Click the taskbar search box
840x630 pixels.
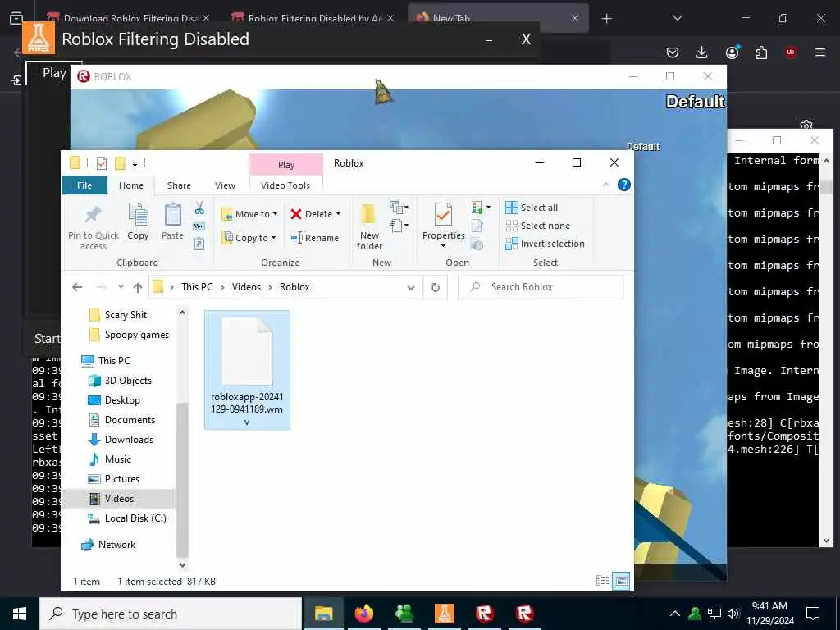[x=171, y=614]
